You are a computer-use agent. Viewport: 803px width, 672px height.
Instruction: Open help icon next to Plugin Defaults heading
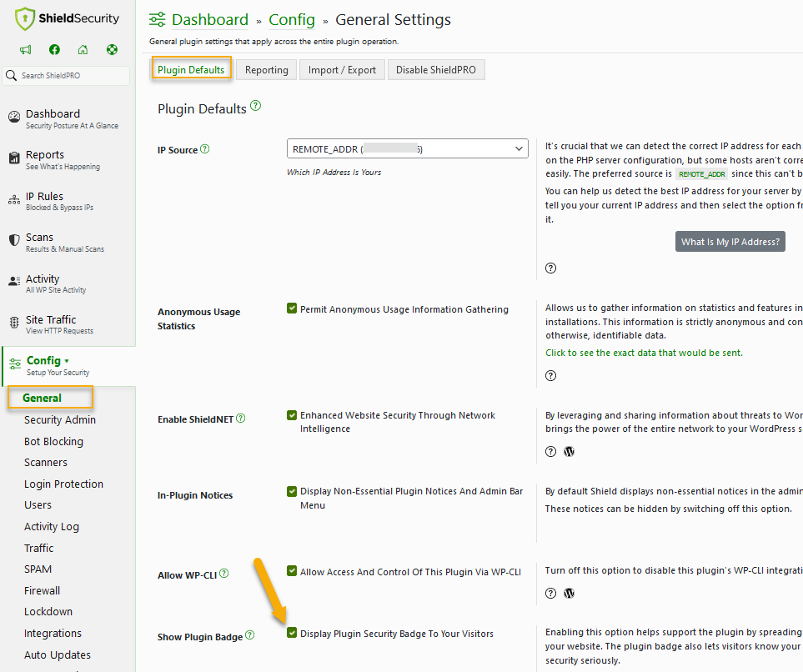pos(255,106)
